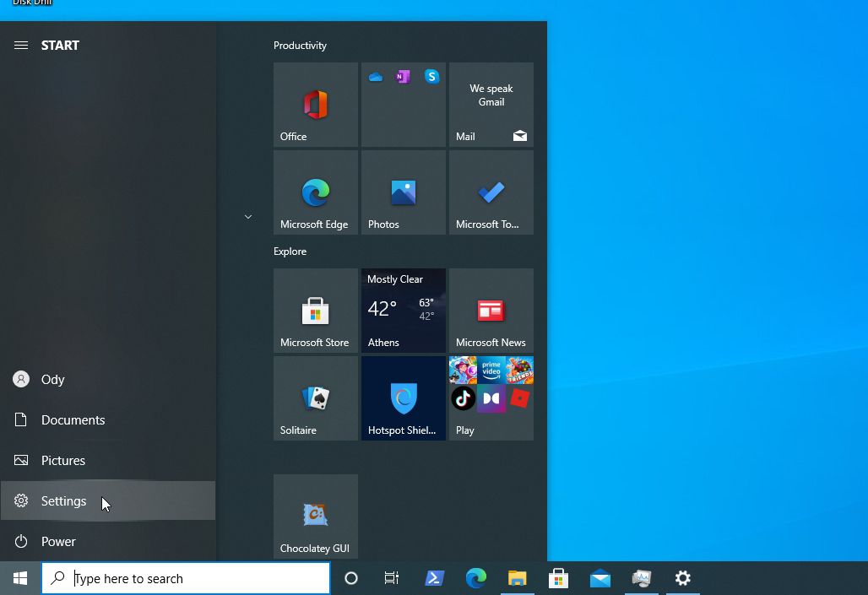Open Pictures from Start sidebar

click(108, 461)
